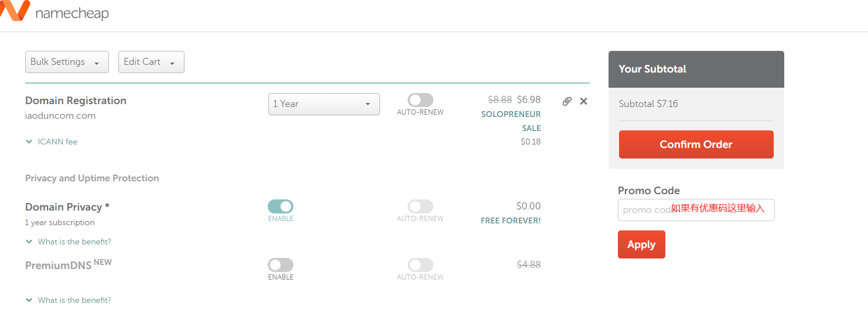The height and width of the screenshot is (317, 868).
Task: Click the Promo Code input field
Action: (x=696, y=210)
